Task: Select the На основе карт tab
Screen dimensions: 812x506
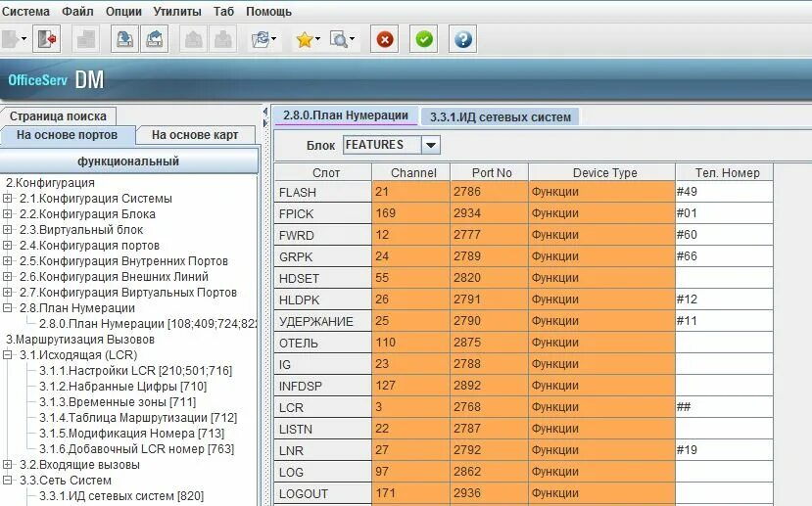Action: [x=195, y=135]
